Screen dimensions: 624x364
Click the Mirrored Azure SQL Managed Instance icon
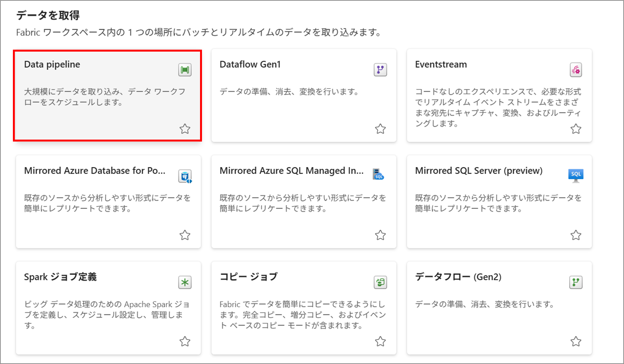tap(378, 174)
